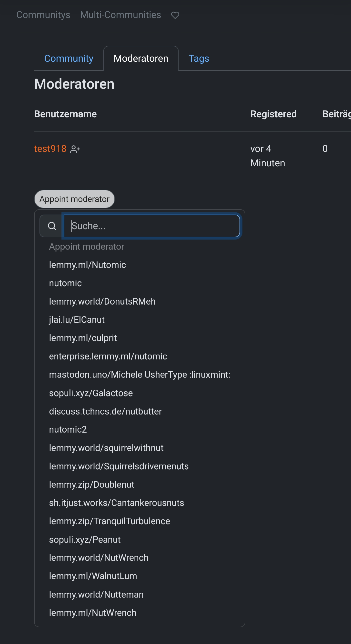Switch to the Community tab
Screen dimensions: 351x644
coord(69,59)
